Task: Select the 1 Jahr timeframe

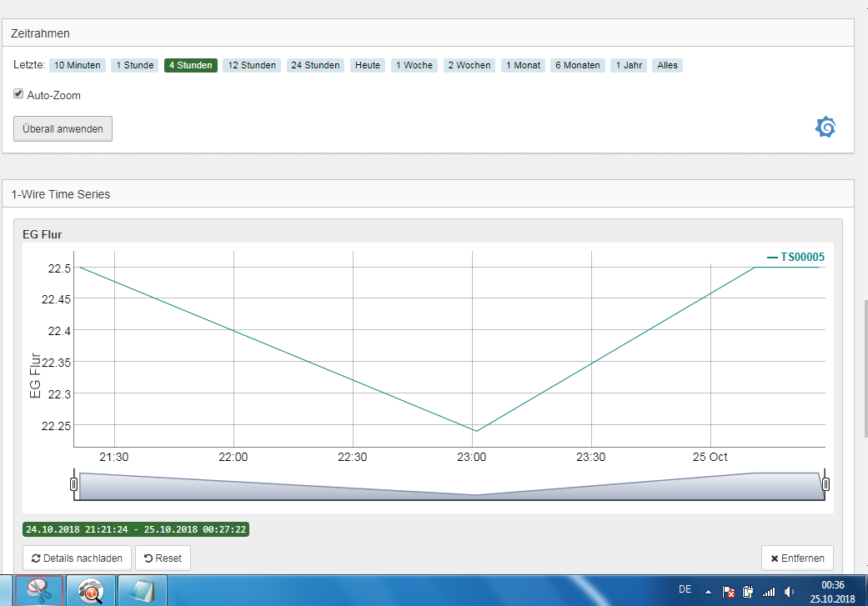Action: point(629,65)
